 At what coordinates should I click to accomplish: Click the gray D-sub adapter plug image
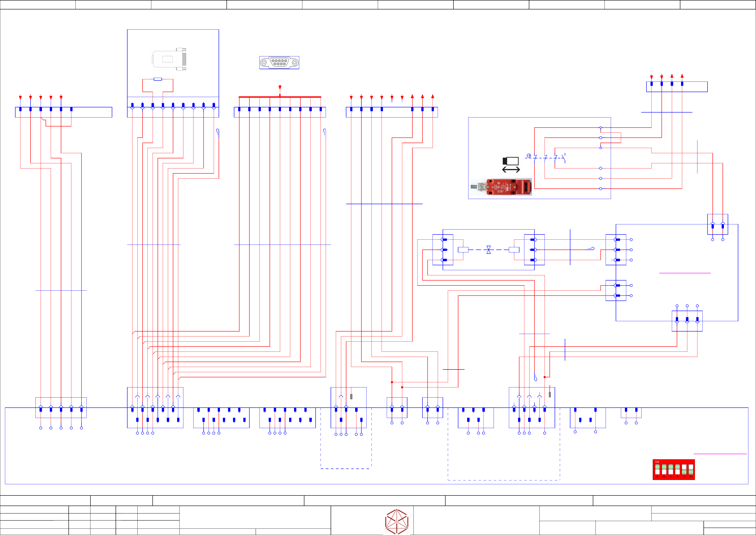pyautogui.click(x=169, y=59)
